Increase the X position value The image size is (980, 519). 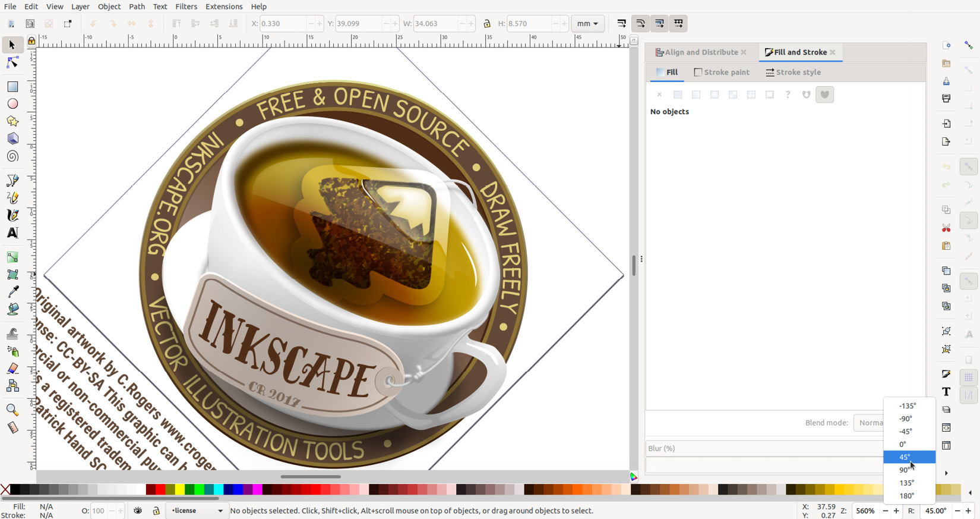pos(320,24)
